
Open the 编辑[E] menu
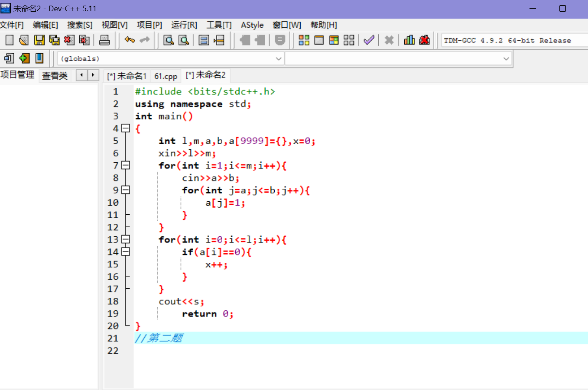45,25
